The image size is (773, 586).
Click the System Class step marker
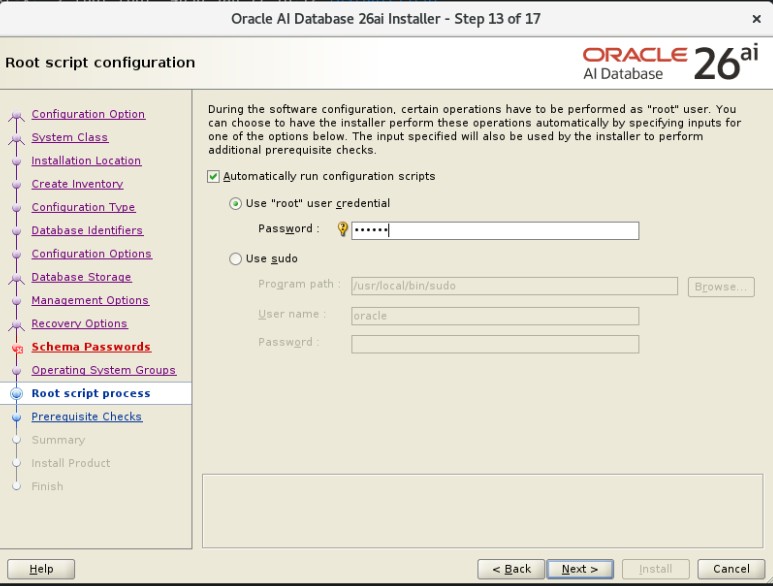(17, 138)
